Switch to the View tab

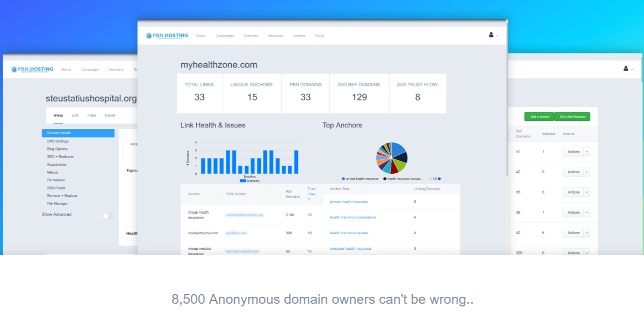58,115
